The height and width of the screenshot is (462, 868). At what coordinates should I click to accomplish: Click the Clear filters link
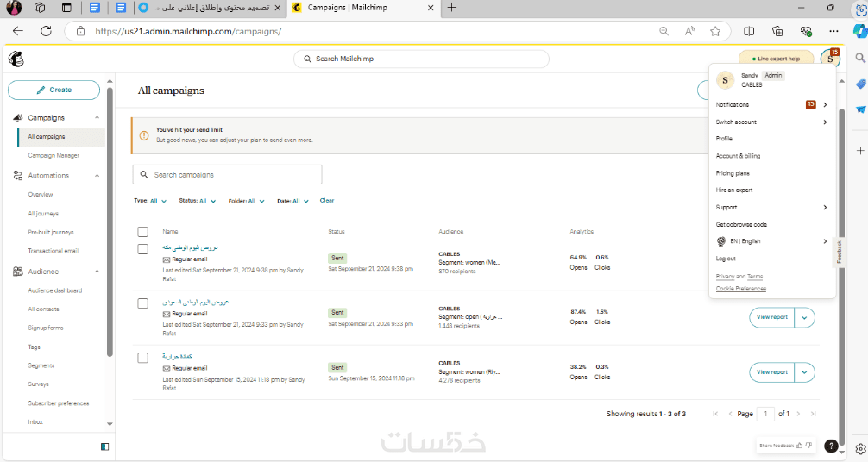327,201
